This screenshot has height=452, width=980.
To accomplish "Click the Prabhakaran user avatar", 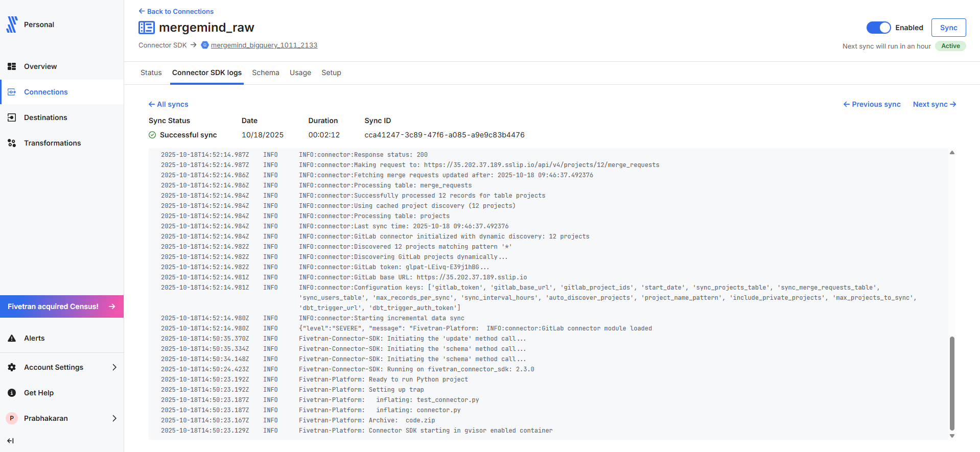I will 12,418.
